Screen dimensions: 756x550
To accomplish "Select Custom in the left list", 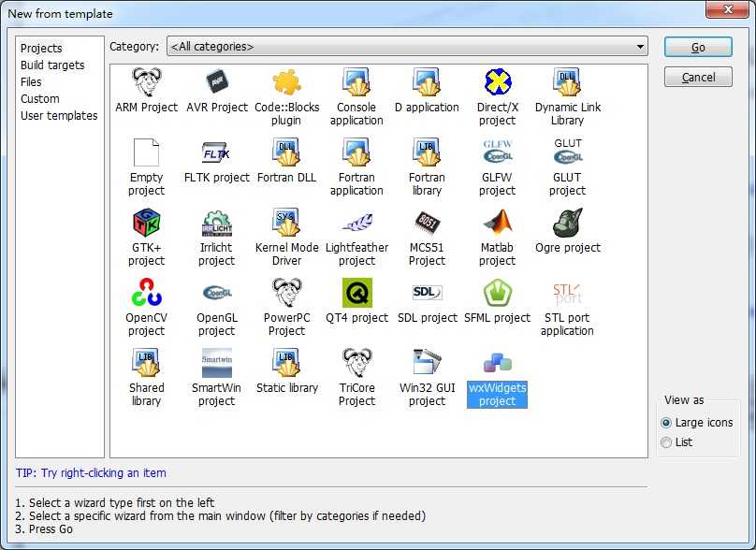I will coord(40,99).
